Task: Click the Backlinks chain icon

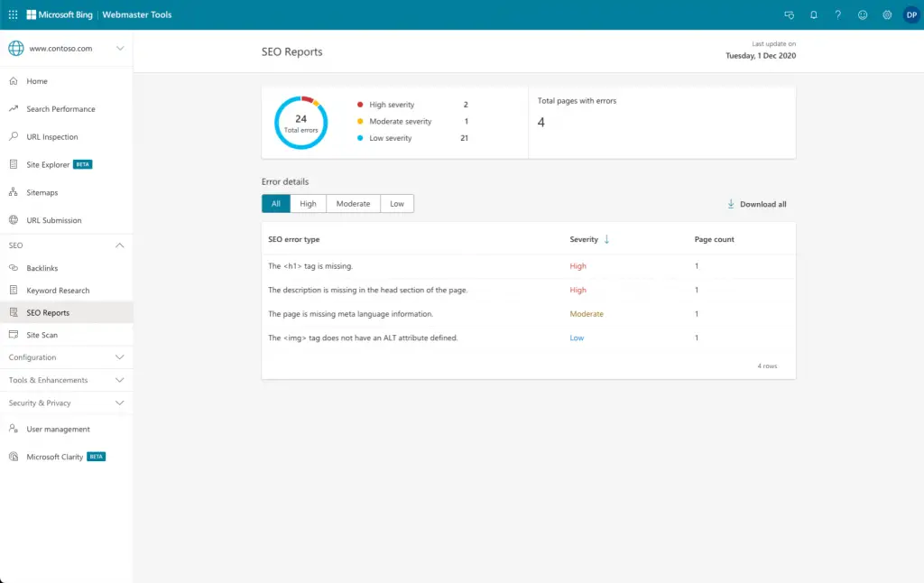Action: 14,268
